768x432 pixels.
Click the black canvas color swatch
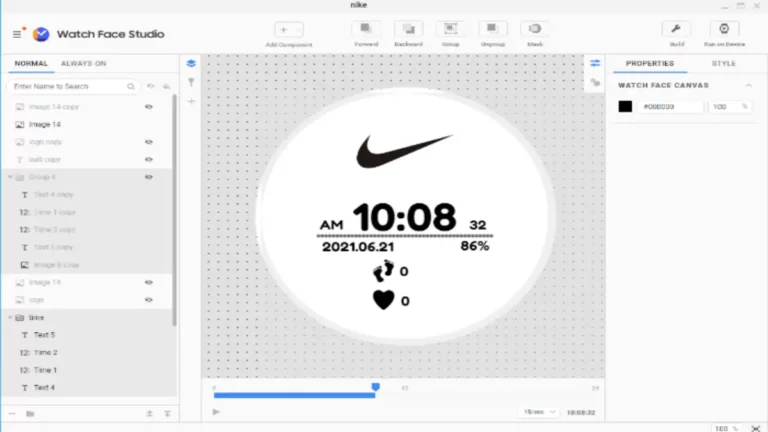[x=625, y=106]
